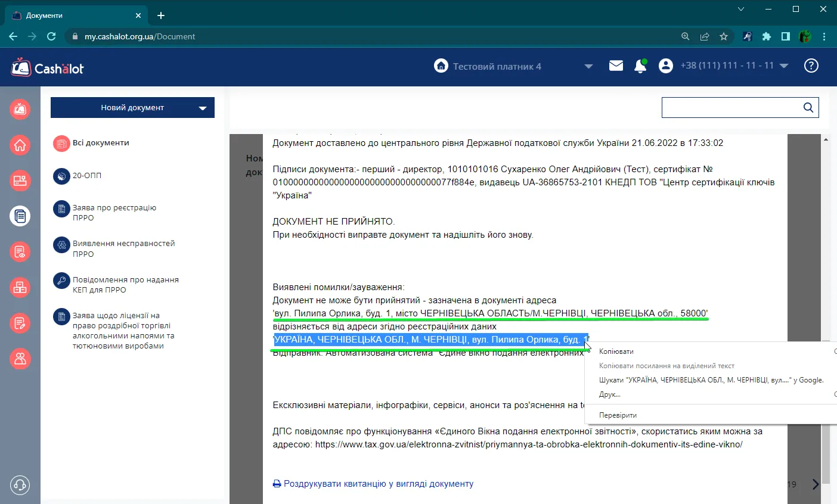Switch to the Документи browser tab
The width and height of the screenshot is (837, 504).
point(77,15)
